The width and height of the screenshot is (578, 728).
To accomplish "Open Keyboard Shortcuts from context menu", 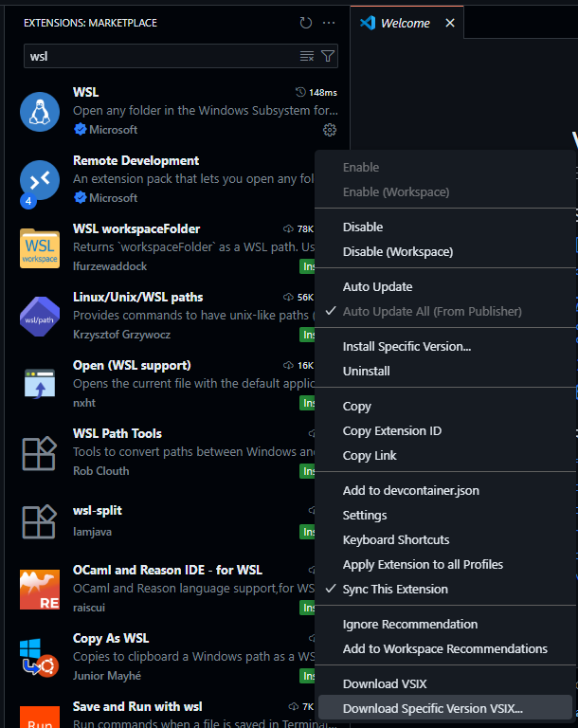I will coord(443,540).
